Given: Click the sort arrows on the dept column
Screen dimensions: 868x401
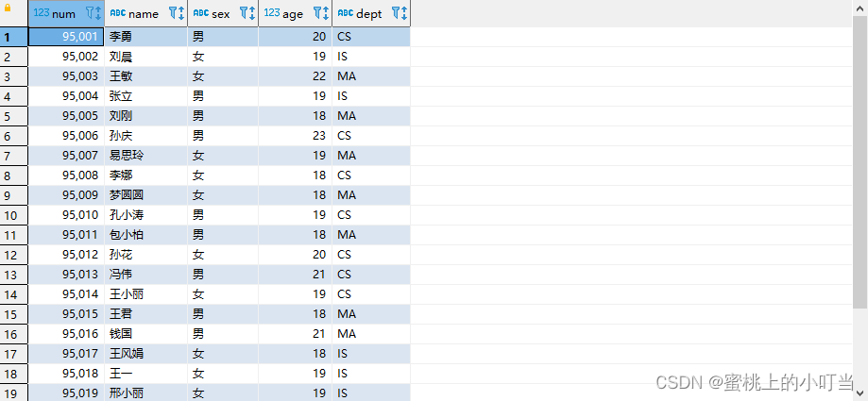Looking at the screenshot, I should tap(404, 13).
